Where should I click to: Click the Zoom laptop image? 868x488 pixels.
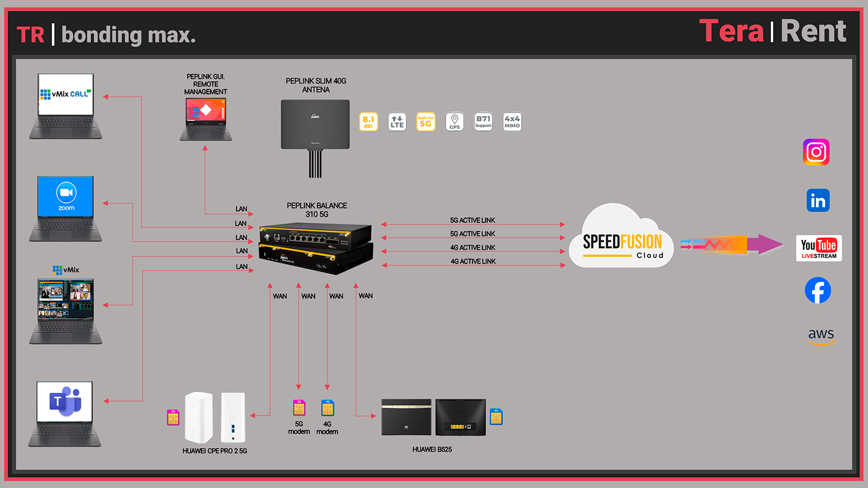point(66,209)
